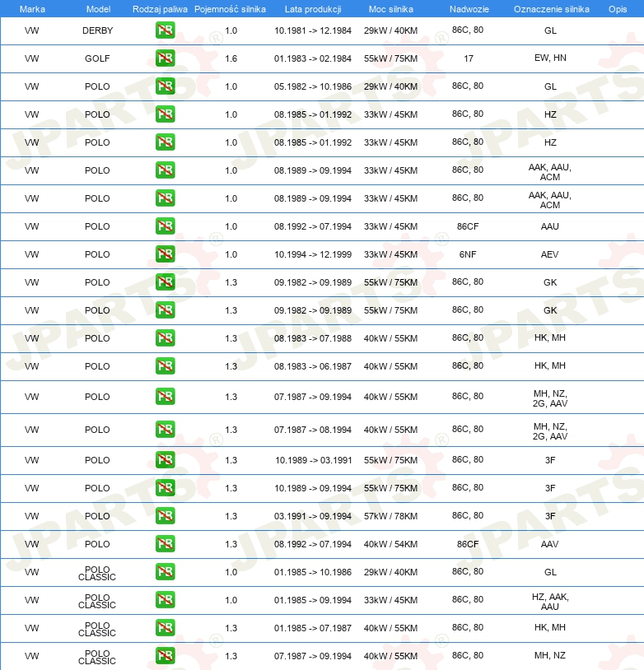This screenshot has width=644, height=670.
Task: Click the Model column header
Action: (98, 9)
